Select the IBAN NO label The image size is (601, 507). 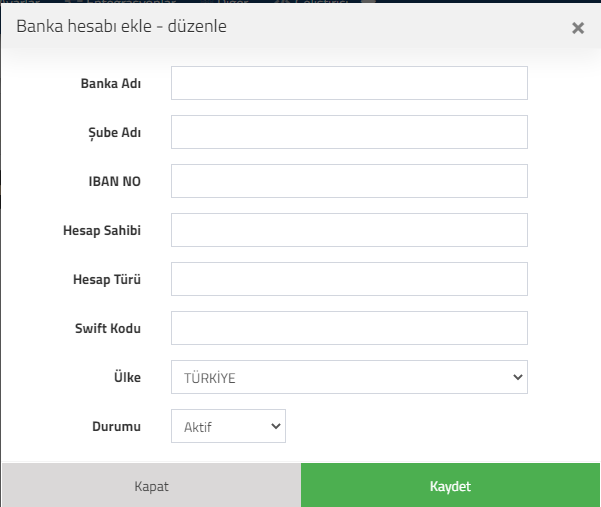[x=115, y=182]
